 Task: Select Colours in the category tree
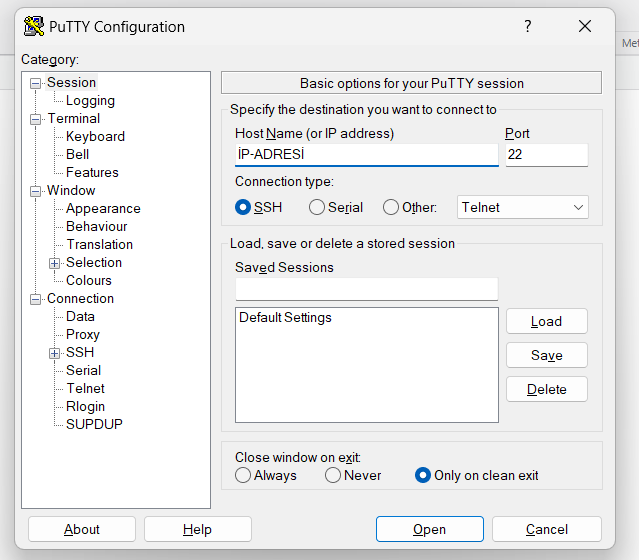[x=88, y=280]
